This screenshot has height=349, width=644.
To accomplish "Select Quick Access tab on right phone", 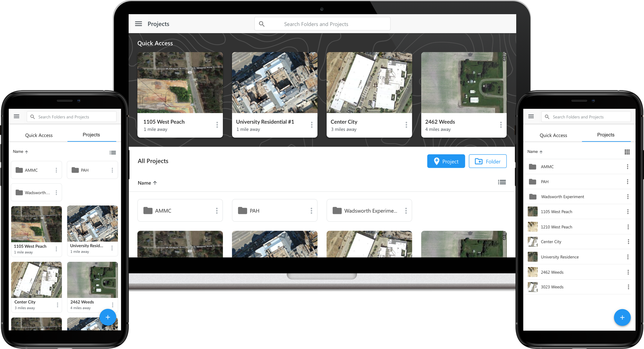I will pyautogui.click(x=553, y=135).
